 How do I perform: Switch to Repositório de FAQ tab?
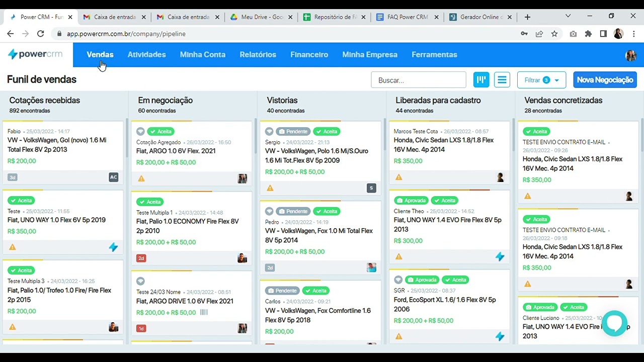pos(335,17)
